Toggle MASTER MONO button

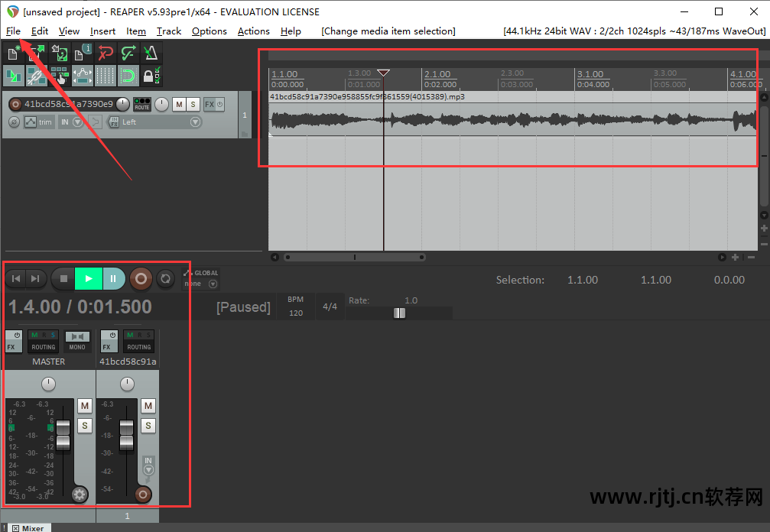[77, 341]
